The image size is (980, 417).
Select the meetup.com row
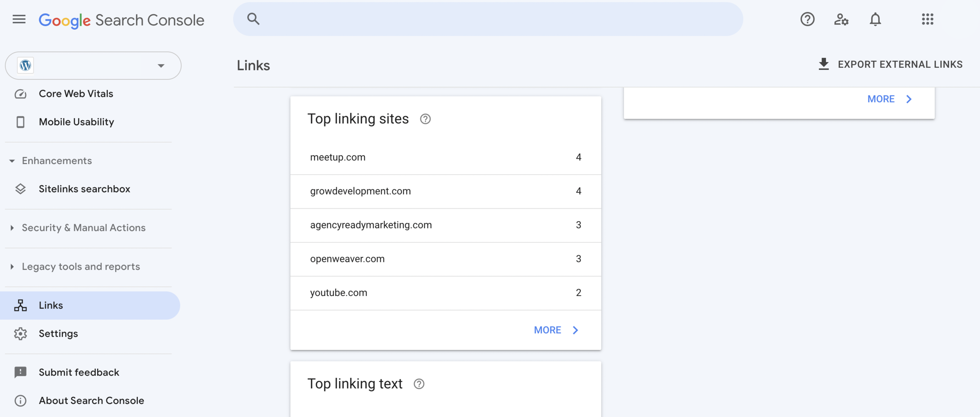(446, 157)
